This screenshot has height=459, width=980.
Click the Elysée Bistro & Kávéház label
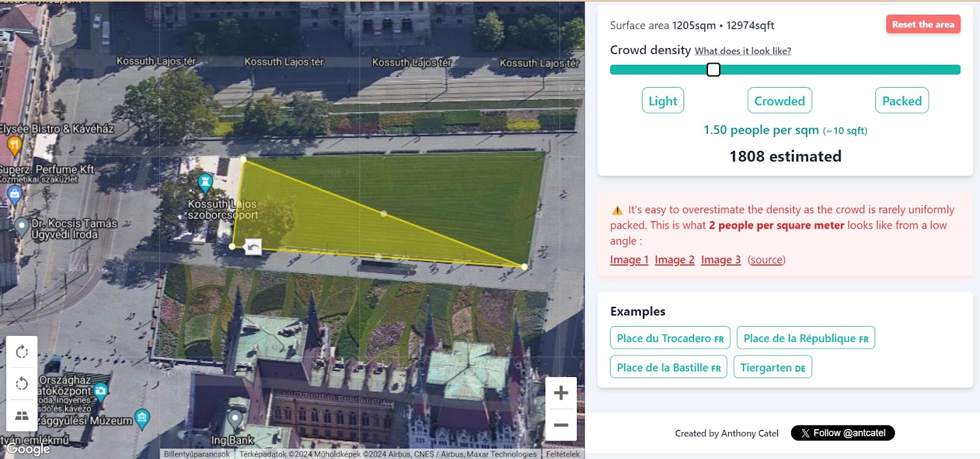tap(57, 129)
